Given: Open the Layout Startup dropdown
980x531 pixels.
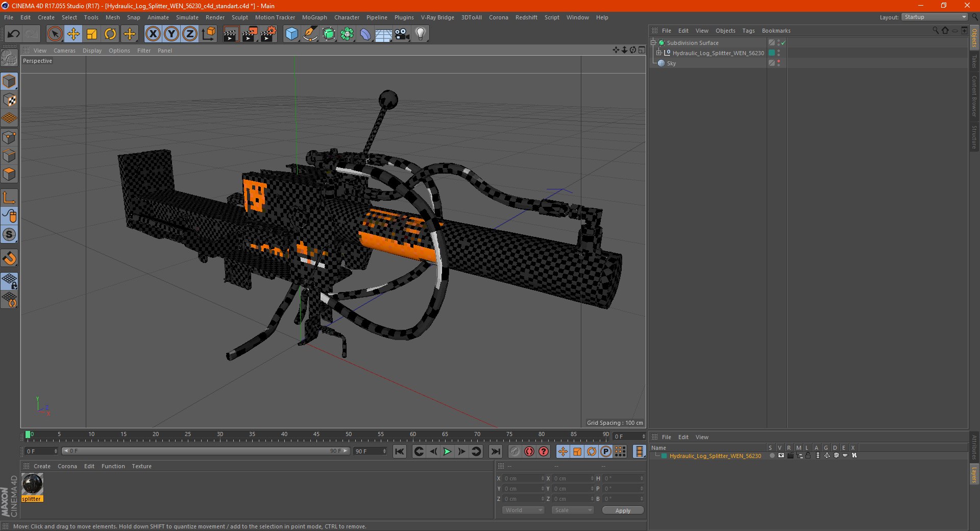Looking at the screenshot, I should (x=935, y=17).
